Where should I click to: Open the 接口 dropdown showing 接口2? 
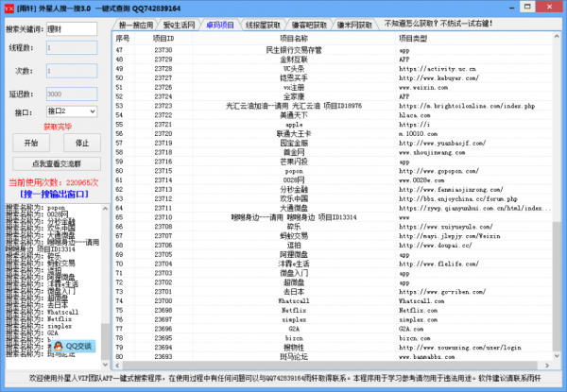click(72, 111)
